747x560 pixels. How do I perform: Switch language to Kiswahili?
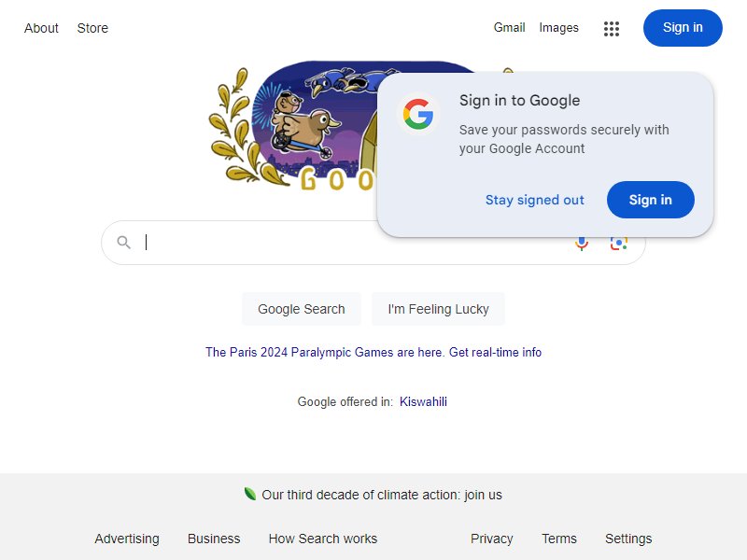point(423,401)
